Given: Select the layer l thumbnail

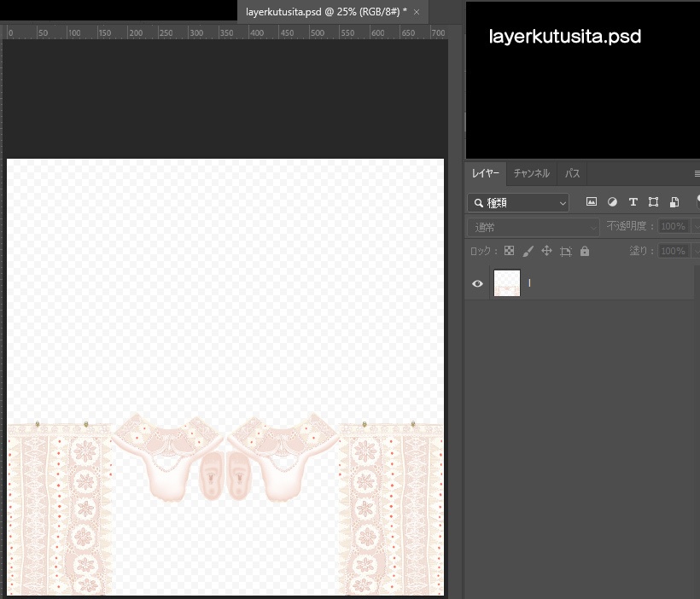Looking at the screenshot, I should point(507,283).
